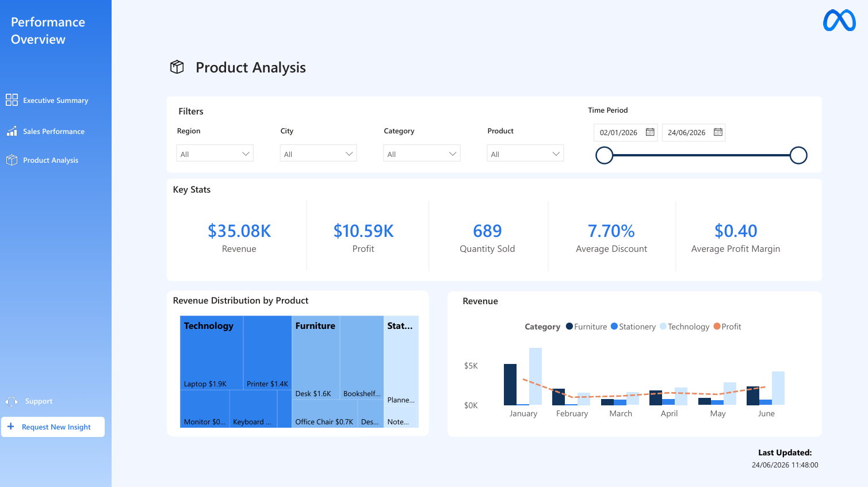Click the Support headset icon
Screen dimensions: 868x487
(x=12, y=401)
